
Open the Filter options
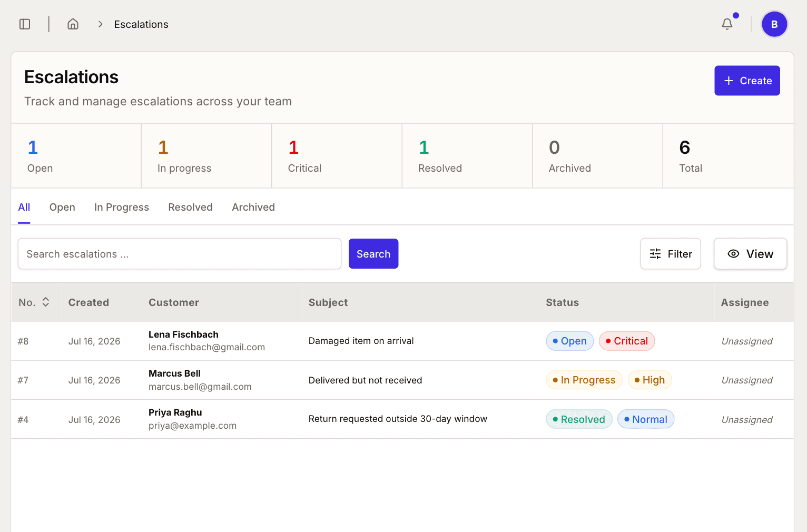click(x=671, y=254)
